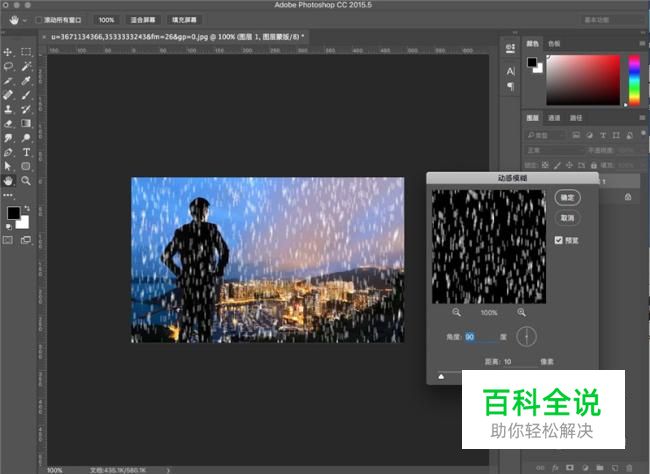Image resolution: width=650 pixels, height=474 pixels.
Task: Select the Eraser tool
Action: (8, 124)
